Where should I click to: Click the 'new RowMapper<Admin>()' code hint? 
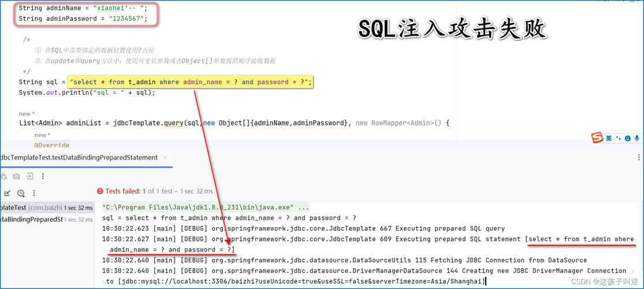(399, 123)
